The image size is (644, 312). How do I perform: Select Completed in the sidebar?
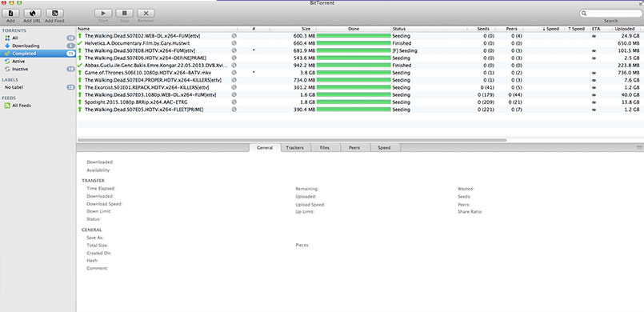coord(38,54)
